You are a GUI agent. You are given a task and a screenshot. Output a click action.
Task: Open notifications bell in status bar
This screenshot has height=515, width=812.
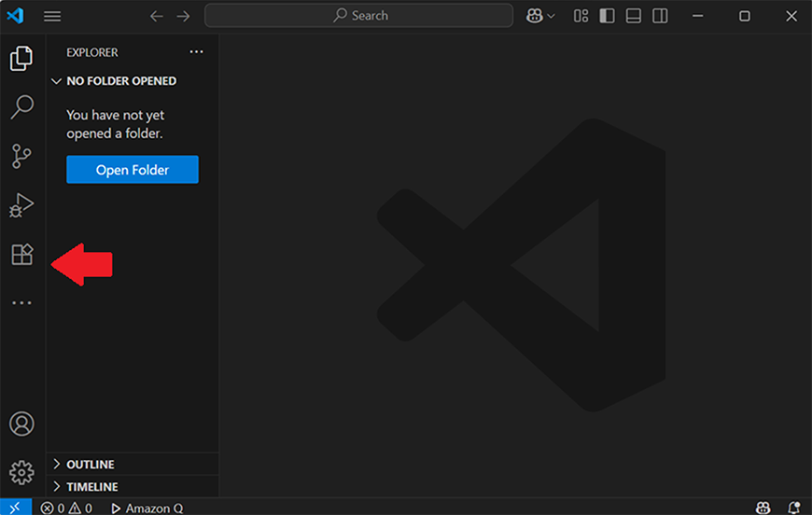point(794,508)
